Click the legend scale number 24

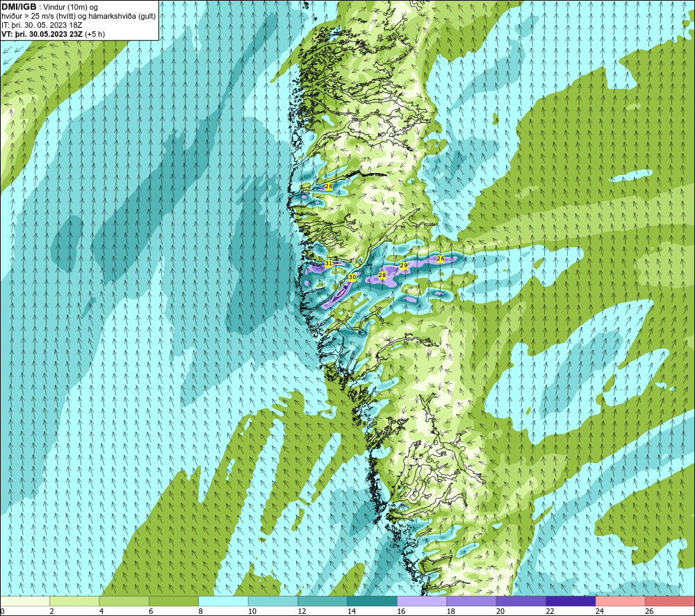point(600,611)
